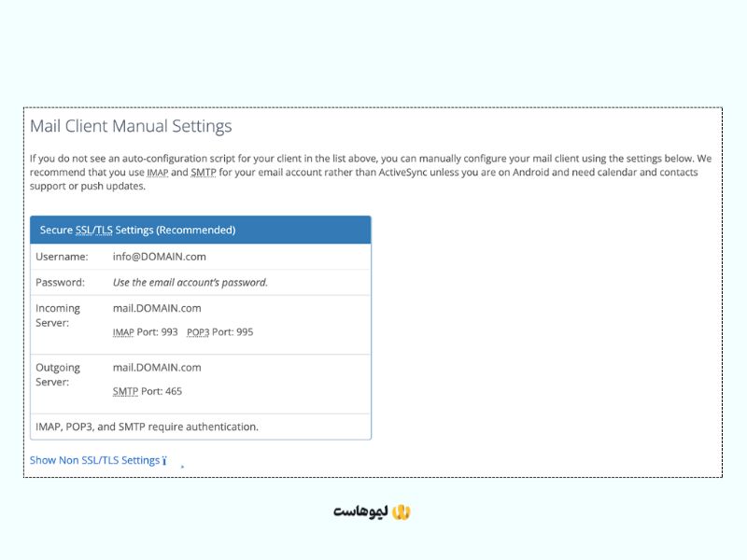
Task: Click the Show Non SSL/TLS Settings link
Action: coord(94,460)
